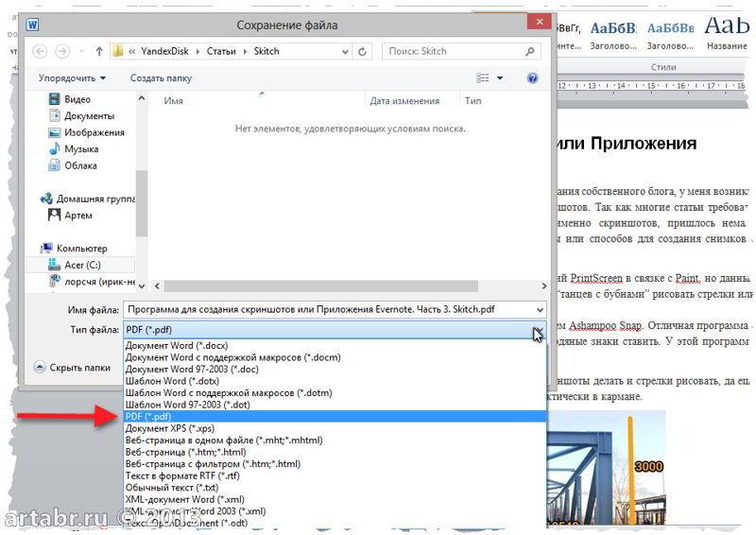756x535 pixels.
Task: Click YandexDisk in the address path
Action: (x=164, y=51)
